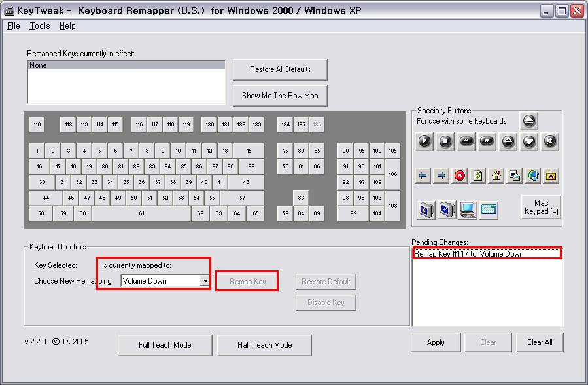Click the Mac Keypad (=) button
The width and height of the screenshot is (588, 385).
click(x=541, y=207)
